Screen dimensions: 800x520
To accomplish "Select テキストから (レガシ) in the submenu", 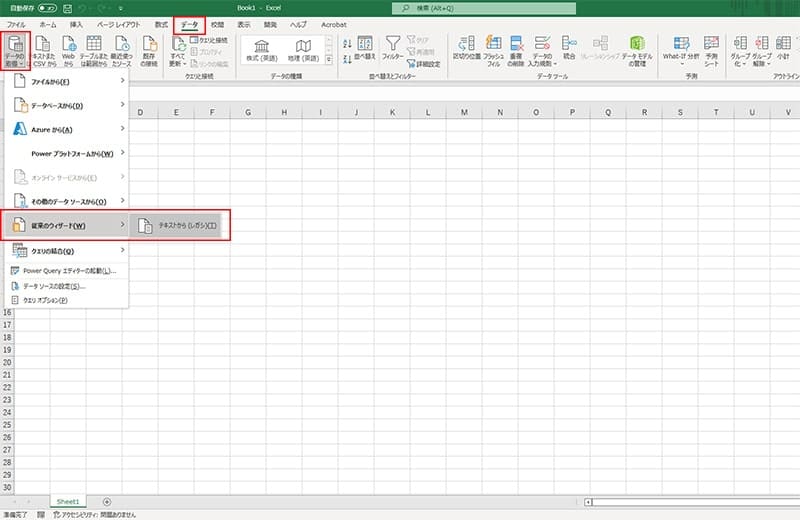I will click(x=185, y=226).
